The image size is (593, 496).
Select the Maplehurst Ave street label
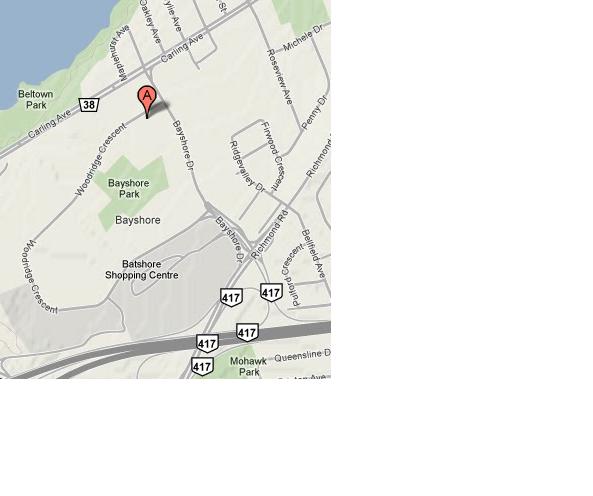pyautogui.click(x=121, y=53)
